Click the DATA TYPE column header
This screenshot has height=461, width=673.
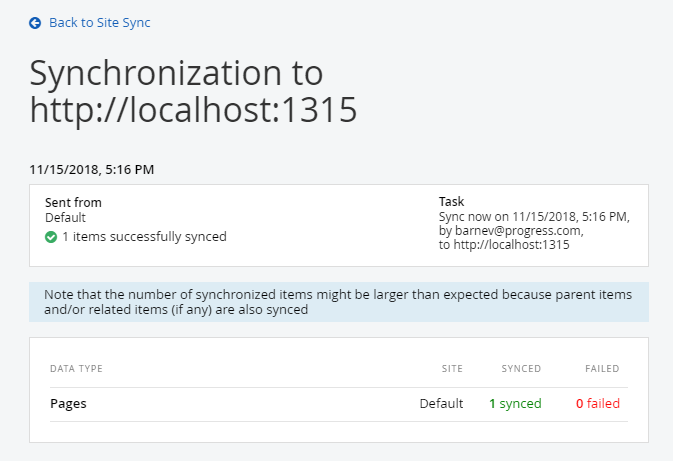pos(76,369)
